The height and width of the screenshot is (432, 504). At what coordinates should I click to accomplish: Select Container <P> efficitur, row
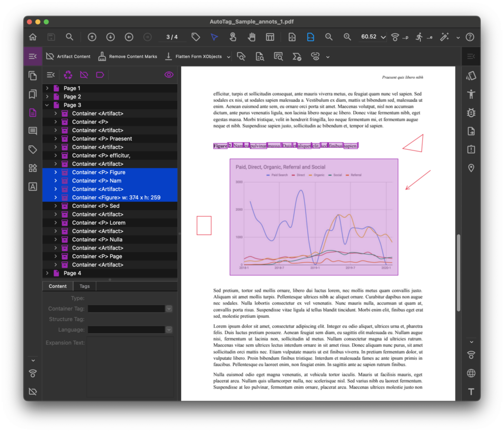110,155
